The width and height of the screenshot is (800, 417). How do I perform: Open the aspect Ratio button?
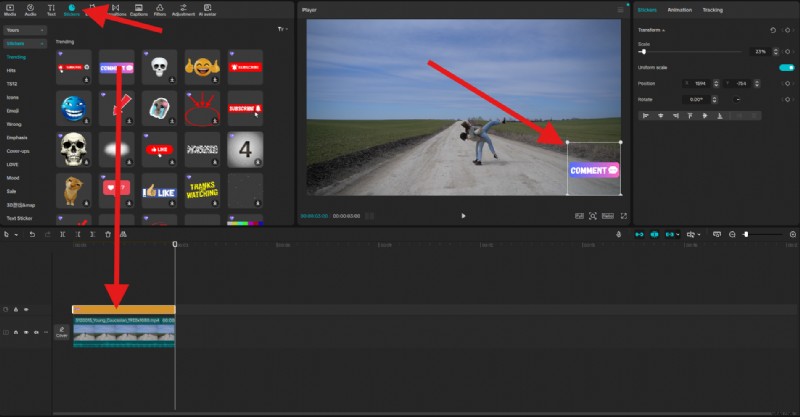click(608, 216)
